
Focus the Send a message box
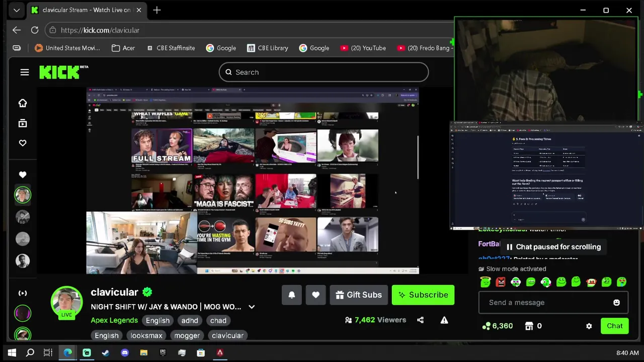click(x=553, y=303)
